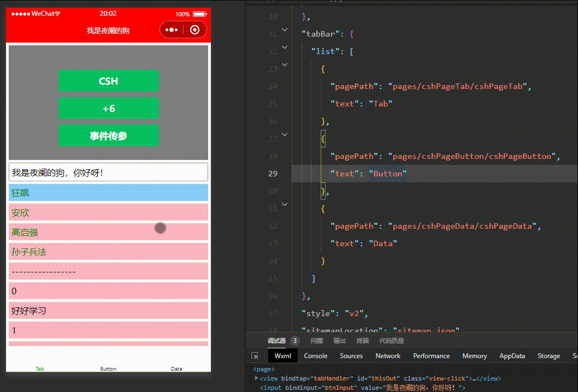
Task: Select the 安欣 list row
Action: click(x=108, y=212)
